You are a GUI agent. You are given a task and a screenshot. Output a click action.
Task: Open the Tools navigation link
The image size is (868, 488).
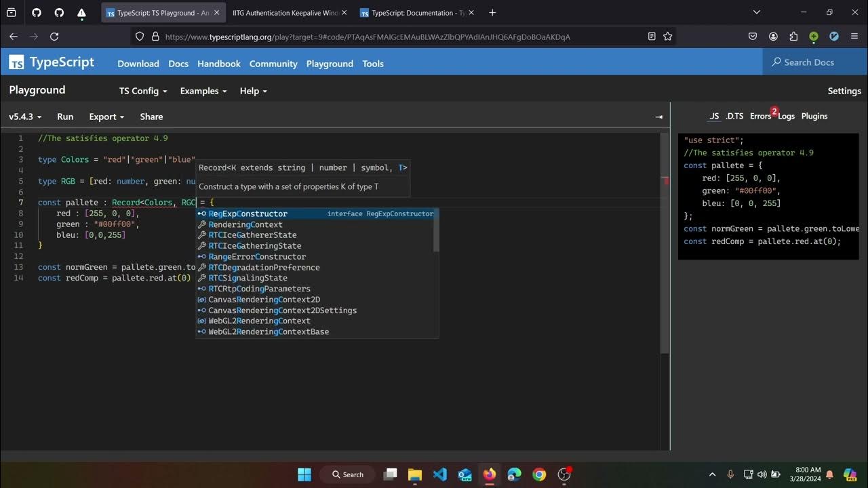point(373,64)
